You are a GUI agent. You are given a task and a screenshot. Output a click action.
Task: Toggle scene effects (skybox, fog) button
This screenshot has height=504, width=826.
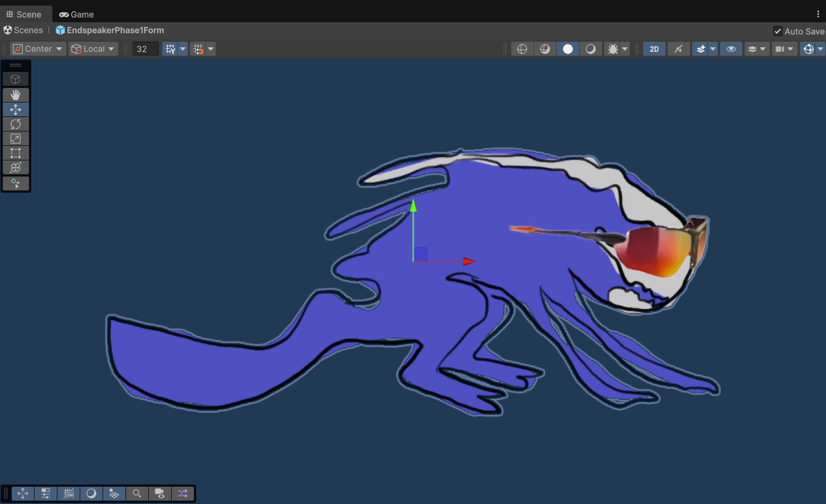(x=701, y=49)
